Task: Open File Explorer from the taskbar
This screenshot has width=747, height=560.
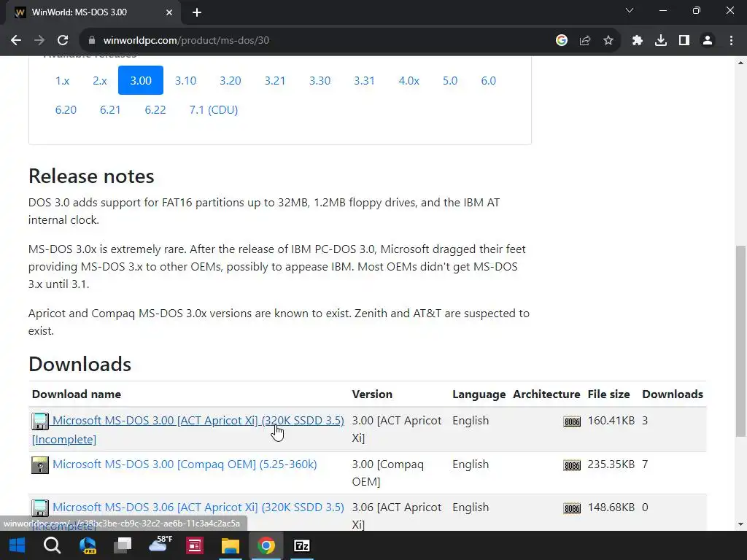Action: coord(230,545)
